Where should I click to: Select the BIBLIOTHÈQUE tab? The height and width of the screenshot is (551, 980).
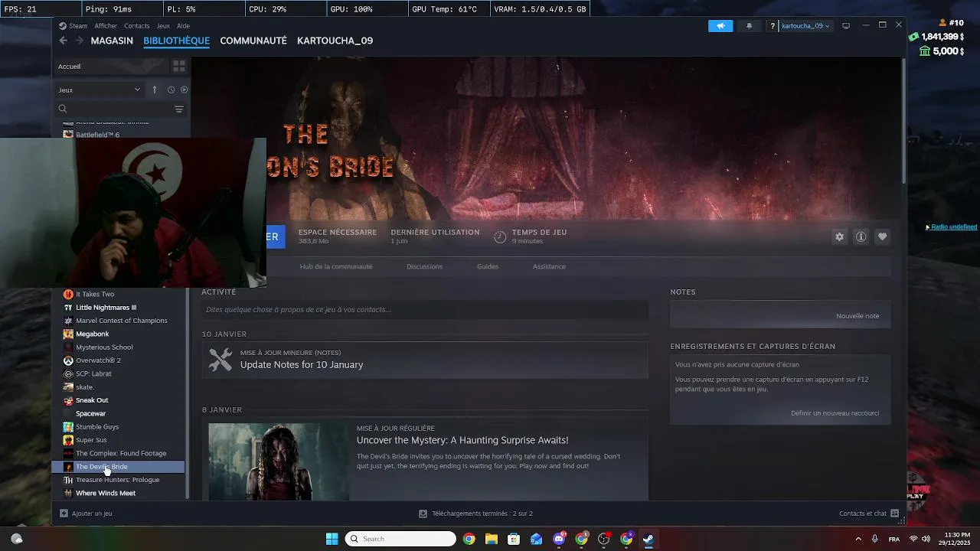(x=176, y=41)
